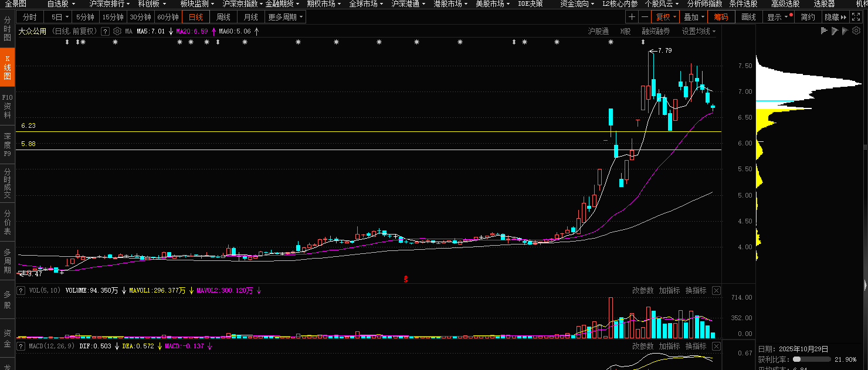Click the second gray flag icon in chip panel
The height and width of the screenshot is (370, 868).
pyautogui.click(x=845, y=31)
